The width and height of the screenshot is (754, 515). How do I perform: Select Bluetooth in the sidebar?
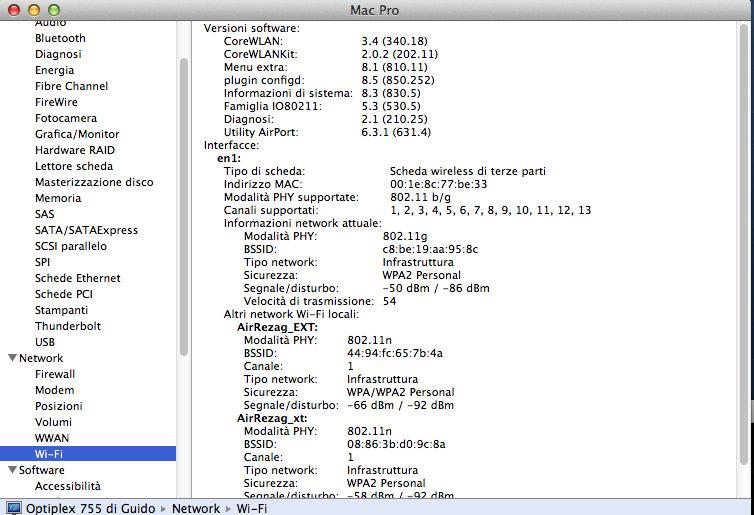(60, 38)
